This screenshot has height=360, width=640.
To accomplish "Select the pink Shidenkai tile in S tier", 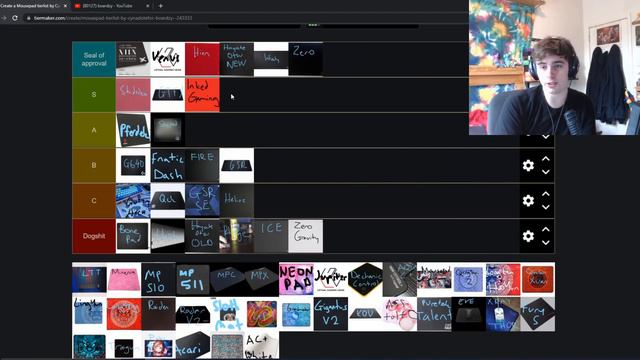I will pos(133,95).
